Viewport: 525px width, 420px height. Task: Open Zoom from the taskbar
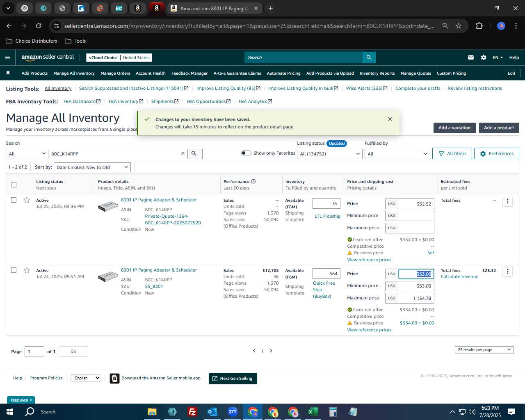(233, 412)
